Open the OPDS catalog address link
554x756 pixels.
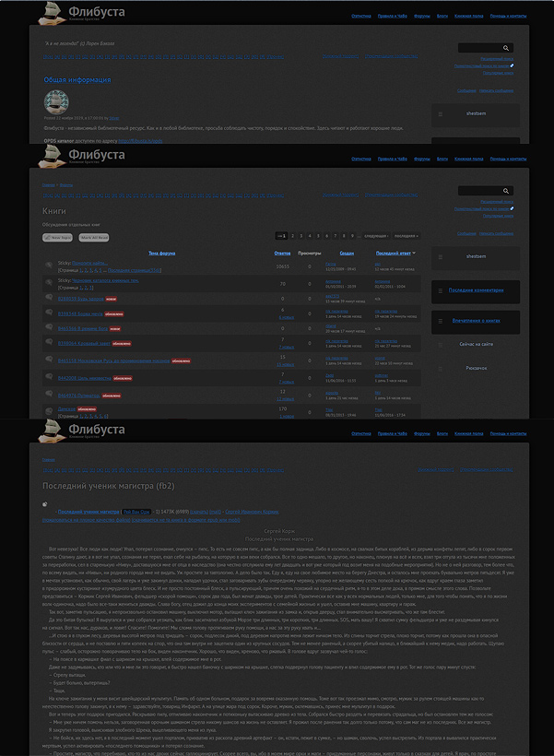[x=140, y=141]
